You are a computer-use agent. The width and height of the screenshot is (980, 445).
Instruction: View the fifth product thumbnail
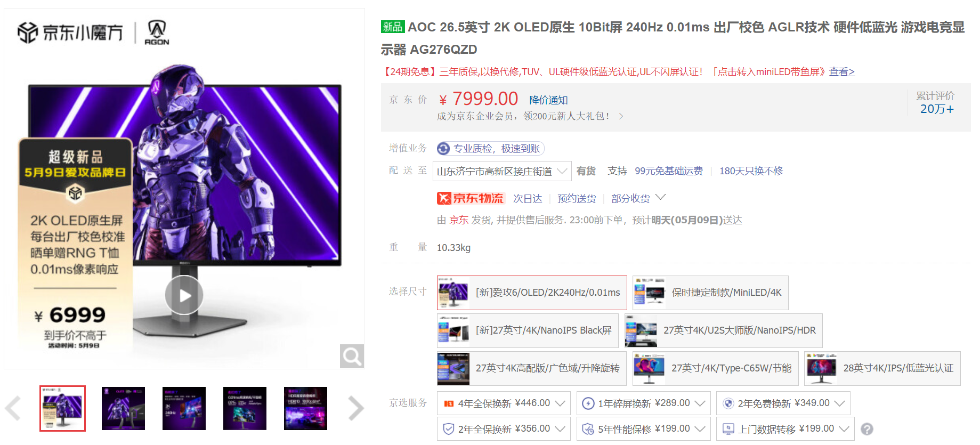(x=305, y=408)
